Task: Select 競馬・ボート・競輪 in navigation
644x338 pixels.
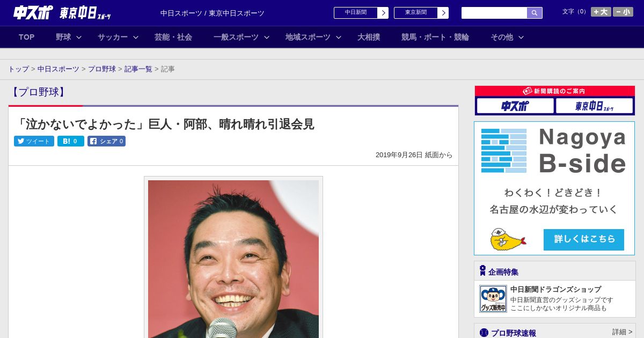Action: coord(435,37)
